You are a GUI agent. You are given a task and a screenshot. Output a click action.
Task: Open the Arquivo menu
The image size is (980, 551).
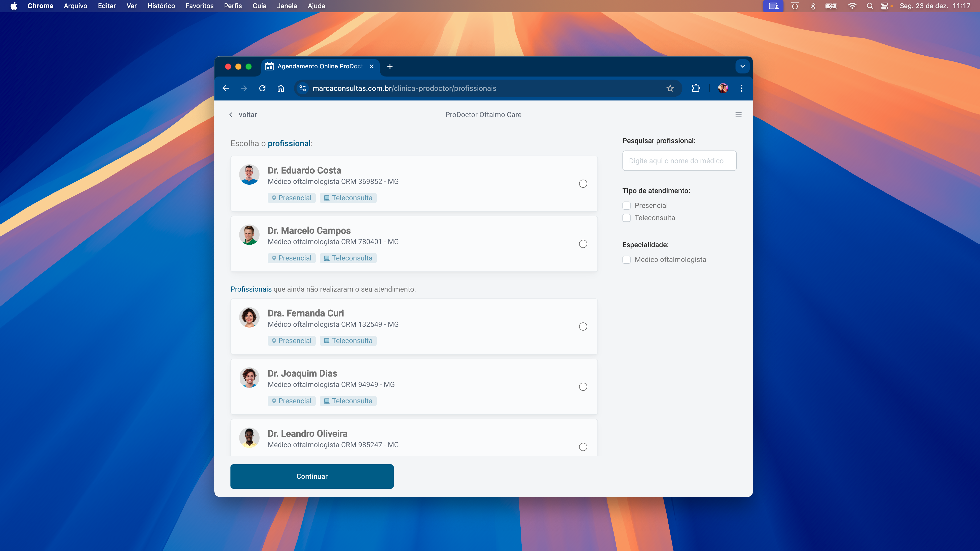pyautogui.click(x=75, y=6)
